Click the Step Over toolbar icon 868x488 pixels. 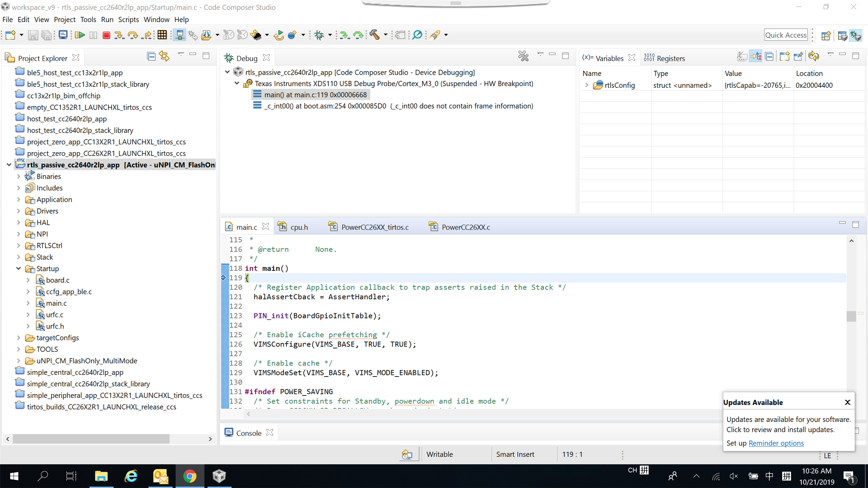point(133,35)
